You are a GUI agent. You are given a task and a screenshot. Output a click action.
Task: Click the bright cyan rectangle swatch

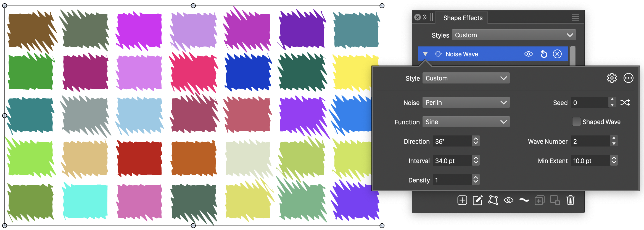point(85,201)
